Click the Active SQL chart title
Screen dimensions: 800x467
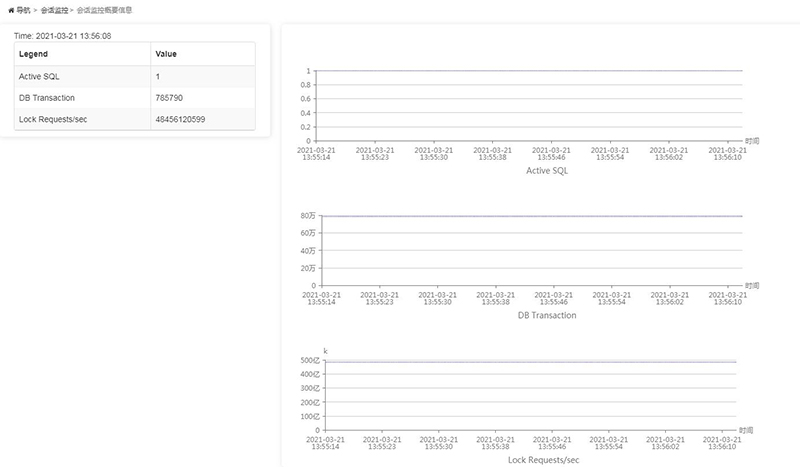coord(546,170)
